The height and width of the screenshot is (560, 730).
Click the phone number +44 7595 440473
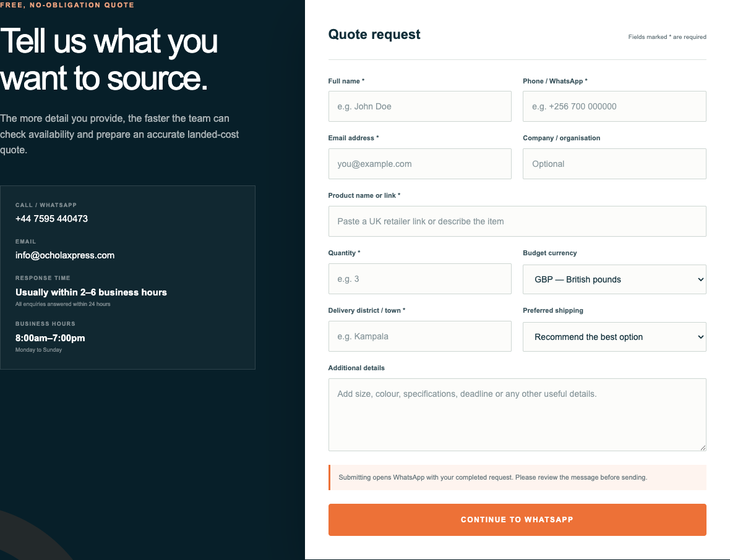coord(52,219)
